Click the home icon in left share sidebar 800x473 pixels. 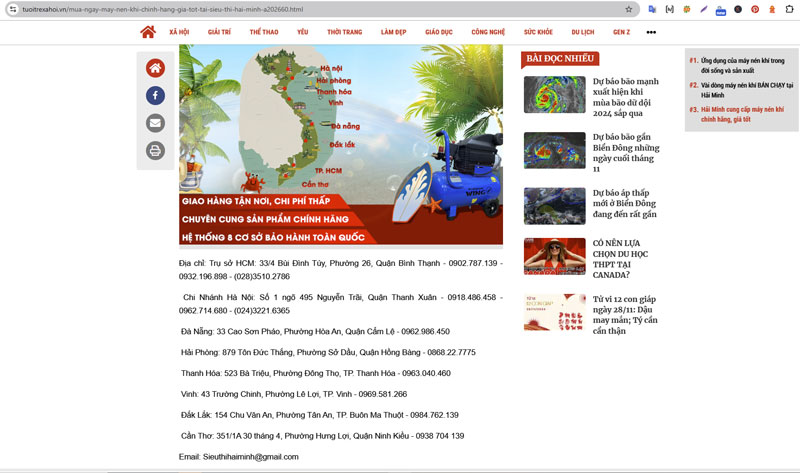[155, 68]
